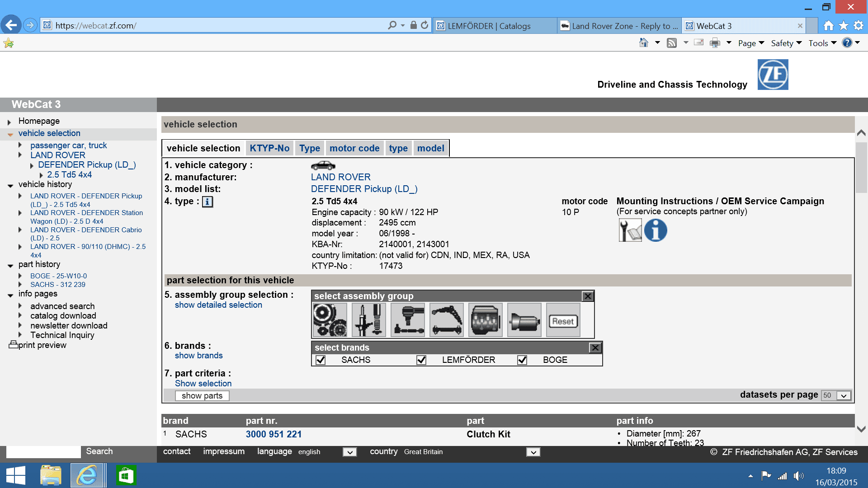
Task: Click the show parts button
Action: (x=202, y=396)
